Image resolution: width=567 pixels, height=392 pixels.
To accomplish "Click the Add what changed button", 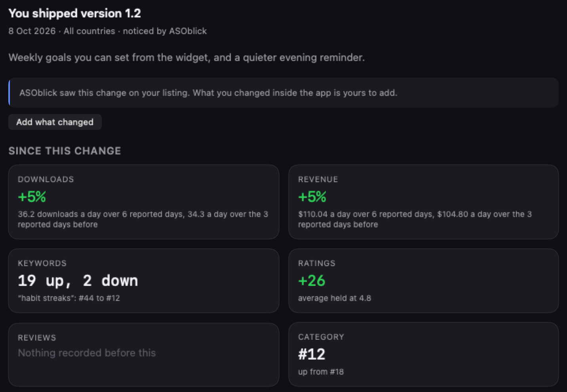I will (55, 122).
